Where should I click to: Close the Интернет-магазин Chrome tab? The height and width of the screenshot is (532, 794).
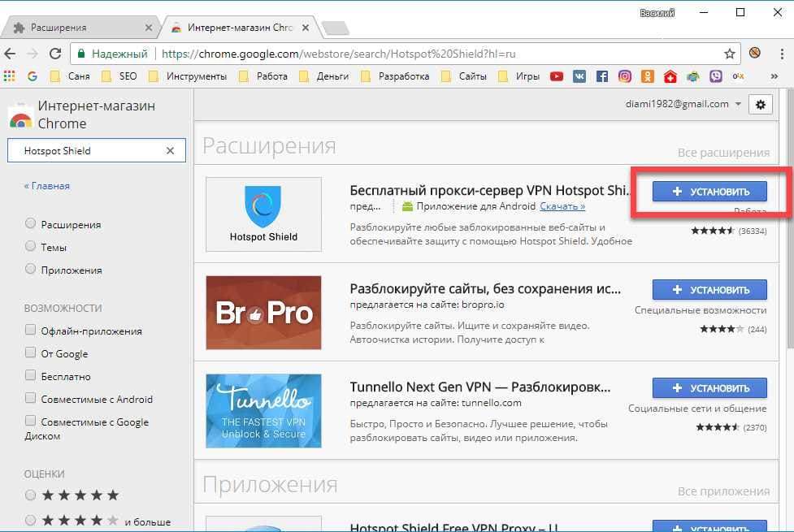(x=306, y=28)
